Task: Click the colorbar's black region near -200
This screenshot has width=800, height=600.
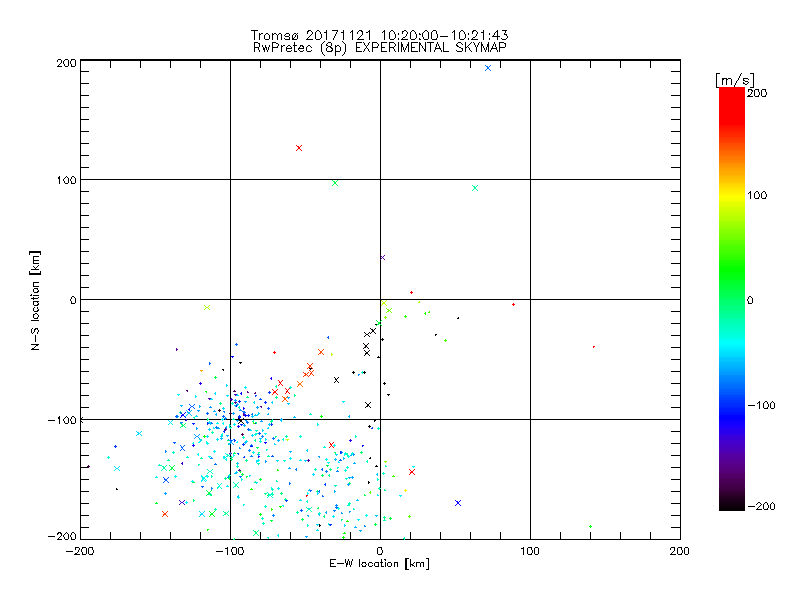Action: click(x=732, y=504)
